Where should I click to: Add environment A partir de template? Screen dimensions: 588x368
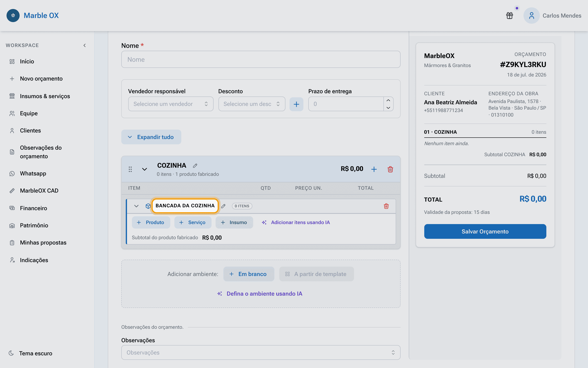[316, 274]
